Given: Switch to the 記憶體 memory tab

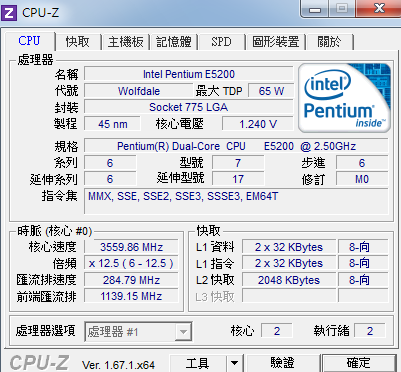Looking at the screenshot, I should 174,42.
